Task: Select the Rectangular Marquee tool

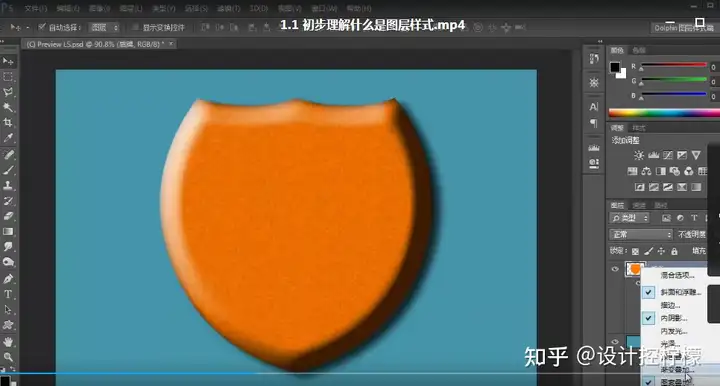Action: [8, 77]
